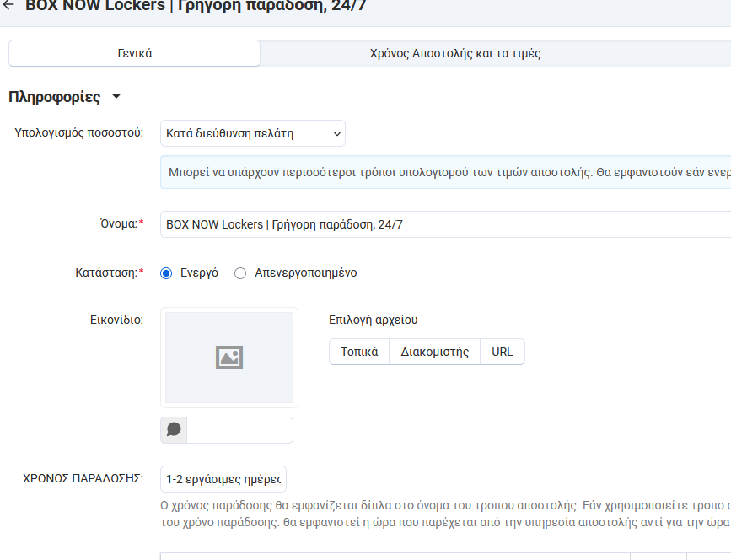Click the ΧΡΟΝΟΣ ΠΑΡΑΔΟΣΗΣ input field
731x560 pixels.
223,479
